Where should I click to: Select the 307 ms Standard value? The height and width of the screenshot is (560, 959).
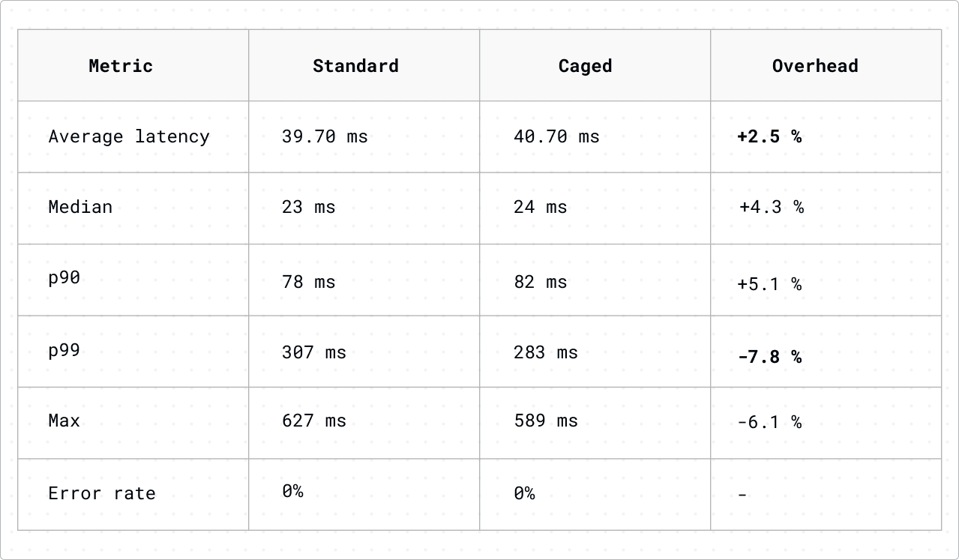(x=313, y=352)
